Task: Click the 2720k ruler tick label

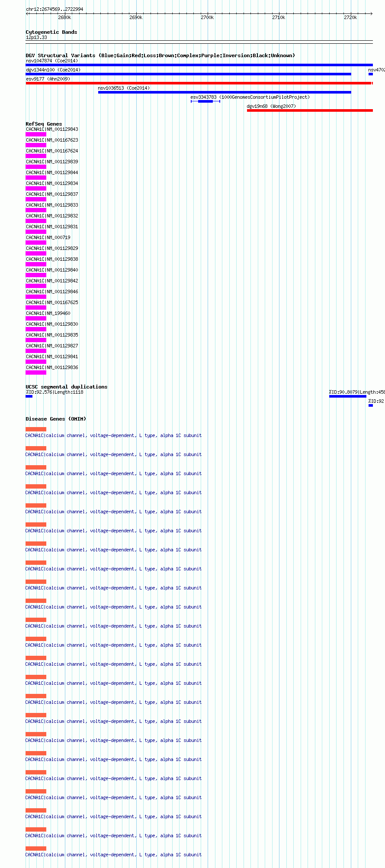Action: (x=350, y=17)
